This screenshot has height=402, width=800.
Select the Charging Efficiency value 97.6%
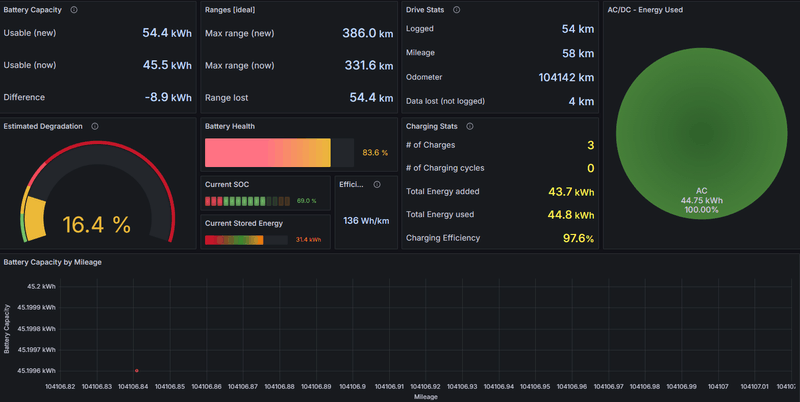[x=578, y=238]
